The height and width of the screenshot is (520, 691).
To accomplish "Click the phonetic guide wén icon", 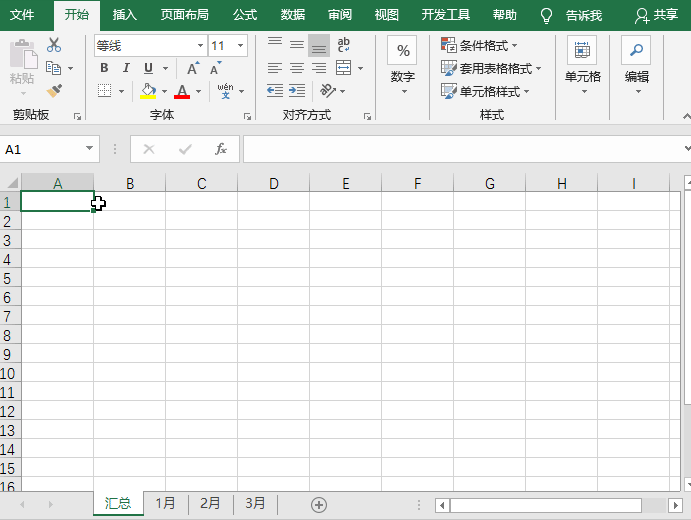I will point(225,91).
